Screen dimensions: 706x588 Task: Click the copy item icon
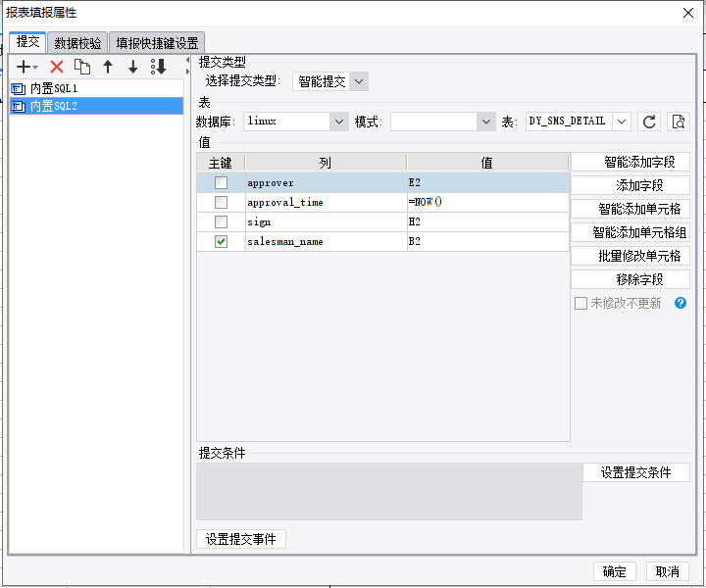(x=82, y=67)
